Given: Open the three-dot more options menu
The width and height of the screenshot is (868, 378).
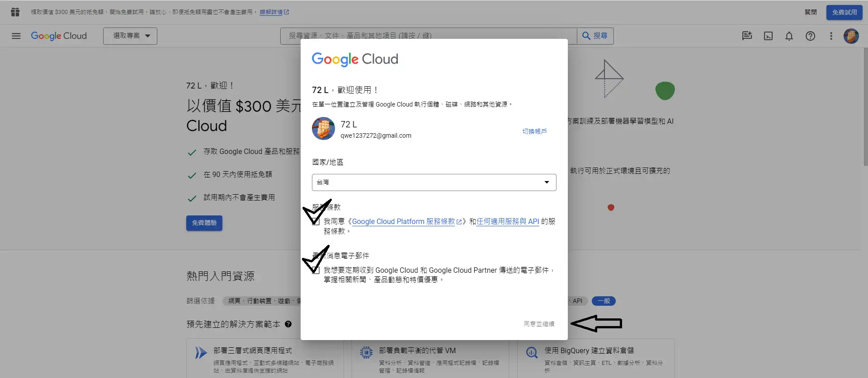Looking at the screenshot, I should (x=831, y=36).
